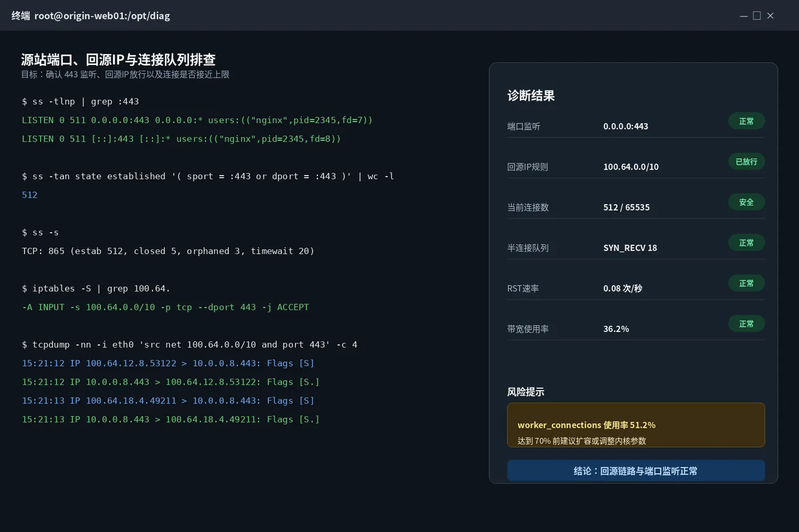This screenshot has height=532, width=799.
Task: Click the 正常 badge for RST速率
Action: (746, 283)
